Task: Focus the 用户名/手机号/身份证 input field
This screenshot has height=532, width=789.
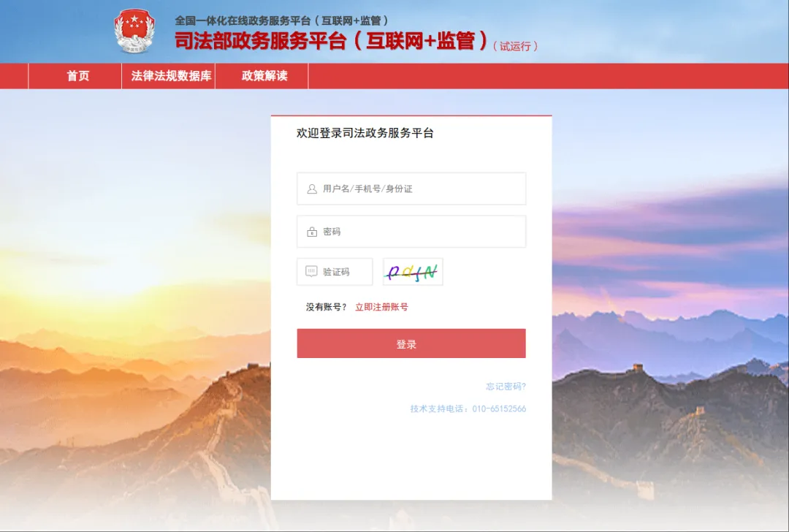Action: tap(411, 189)
